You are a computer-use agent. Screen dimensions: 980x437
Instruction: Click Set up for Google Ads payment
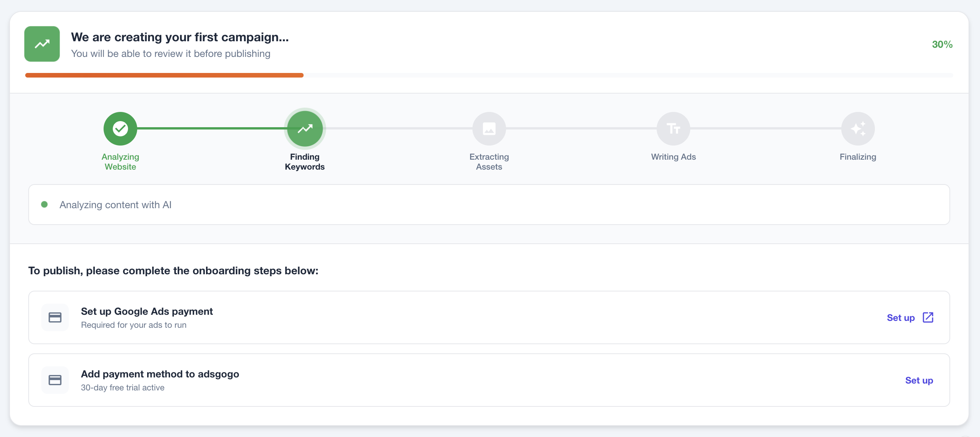tap(901, 317)
